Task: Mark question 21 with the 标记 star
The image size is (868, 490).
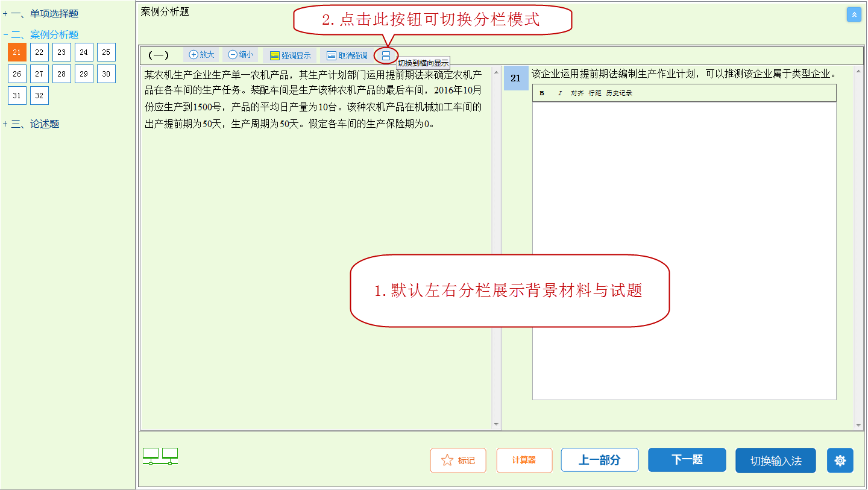Action: [458, 460]
